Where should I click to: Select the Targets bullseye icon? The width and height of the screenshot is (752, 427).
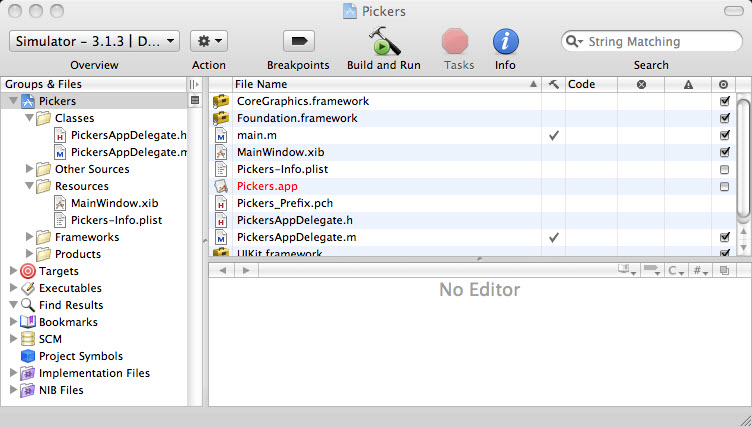pyautogui.click(x=28, y=271)
